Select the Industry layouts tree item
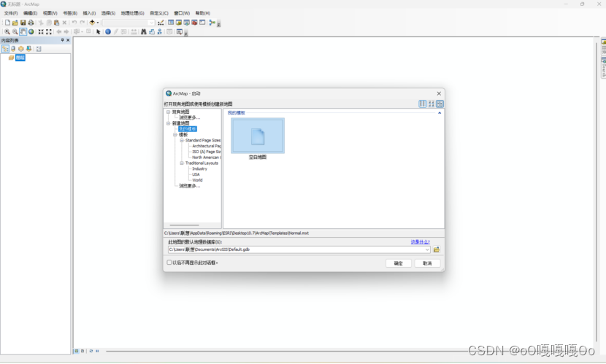Image resolution: width=606 pixels, height=364 pixels. [199, 169]
